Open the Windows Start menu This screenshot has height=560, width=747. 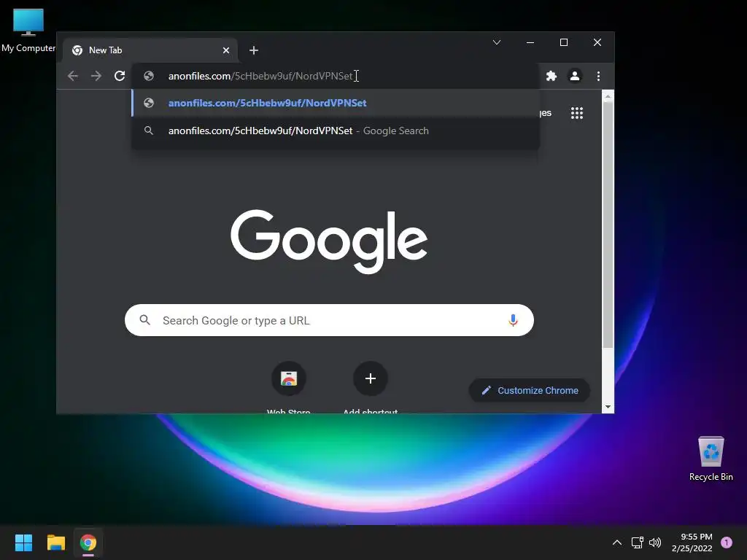click(x=24, y=542)
